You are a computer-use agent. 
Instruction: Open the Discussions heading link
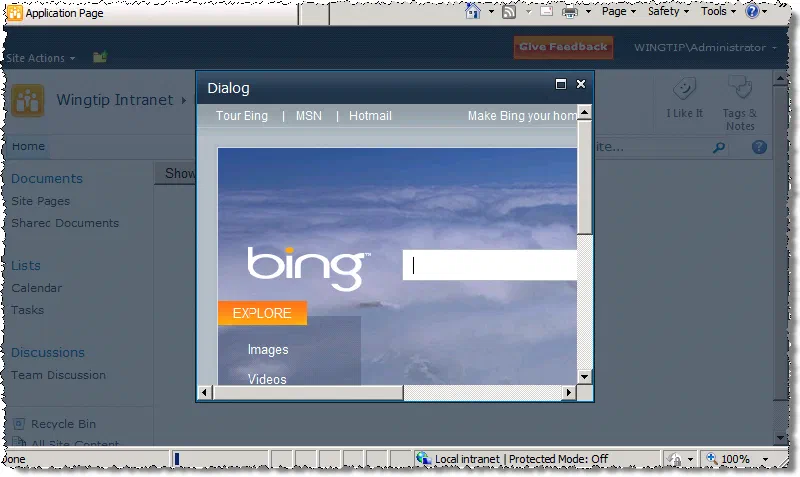(48, 353)
